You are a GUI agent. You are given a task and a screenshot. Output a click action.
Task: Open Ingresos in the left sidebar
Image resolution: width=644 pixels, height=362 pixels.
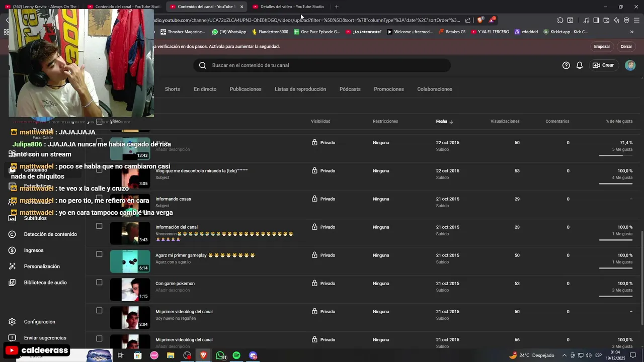point(34,250)
